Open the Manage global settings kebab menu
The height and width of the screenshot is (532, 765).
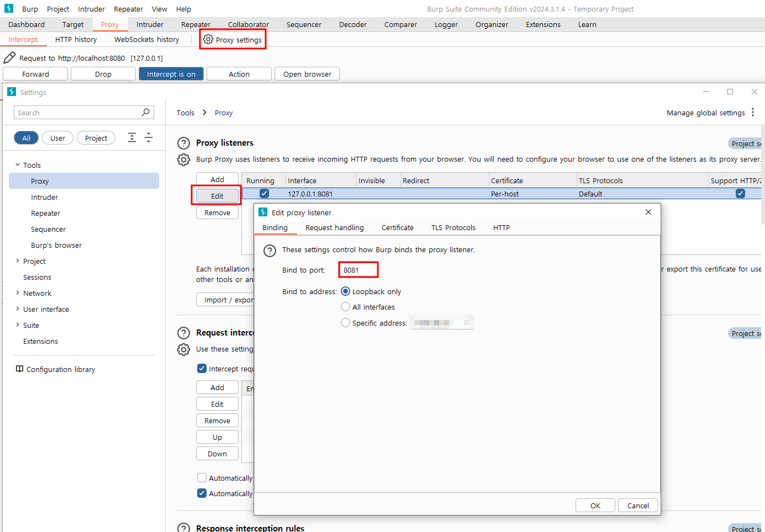point(753,112)
